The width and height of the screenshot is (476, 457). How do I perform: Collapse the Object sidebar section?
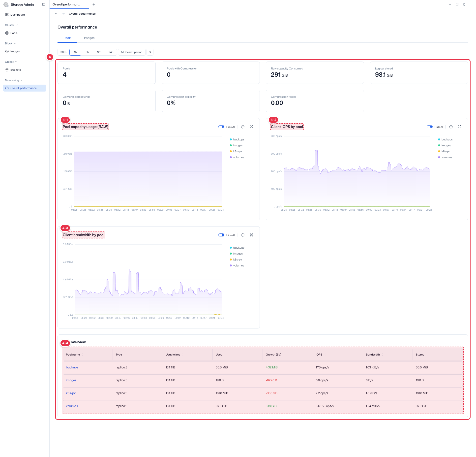coord(11,62)
